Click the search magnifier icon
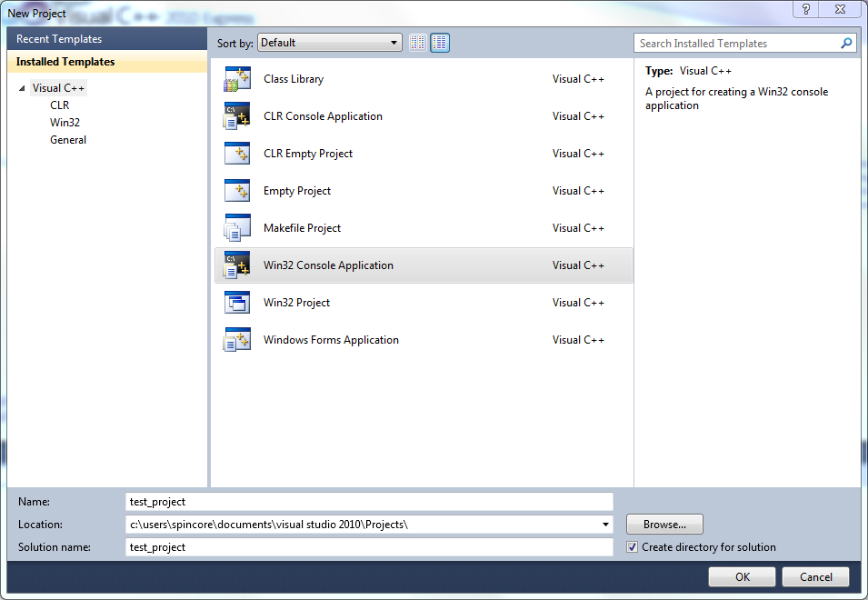868x600 pixels. click(846, 43)
